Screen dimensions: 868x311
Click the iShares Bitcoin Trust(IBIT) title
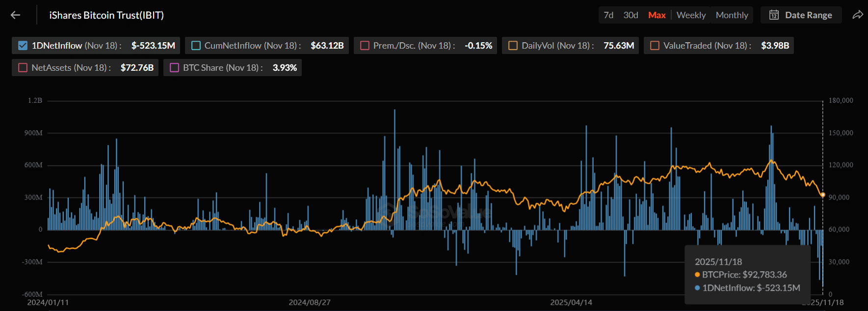(106, 15)
